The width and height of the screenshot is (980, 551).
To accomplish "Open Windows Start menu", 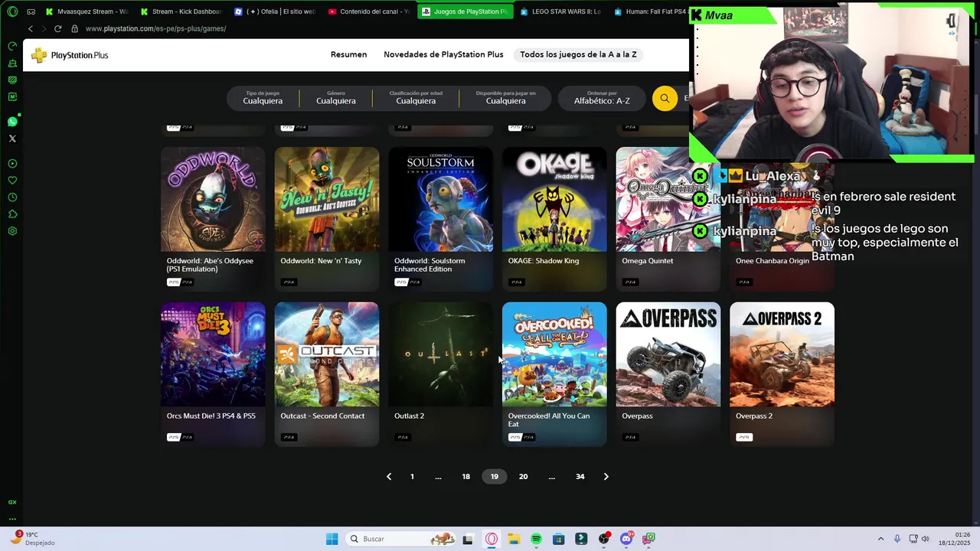I will point(332,539).
